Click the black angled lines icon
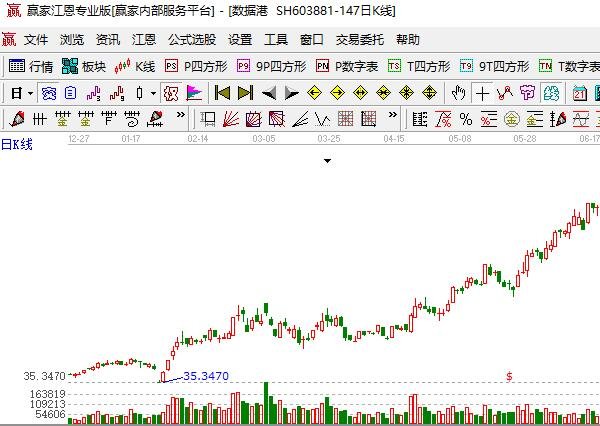The image size is (600, 426). (300, 119)
